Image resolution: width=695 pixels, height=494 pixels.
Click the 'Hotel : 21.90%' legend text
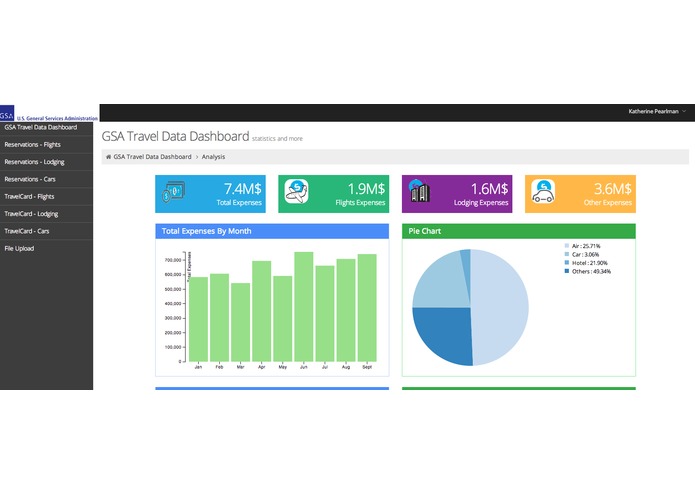coord(590,263)
